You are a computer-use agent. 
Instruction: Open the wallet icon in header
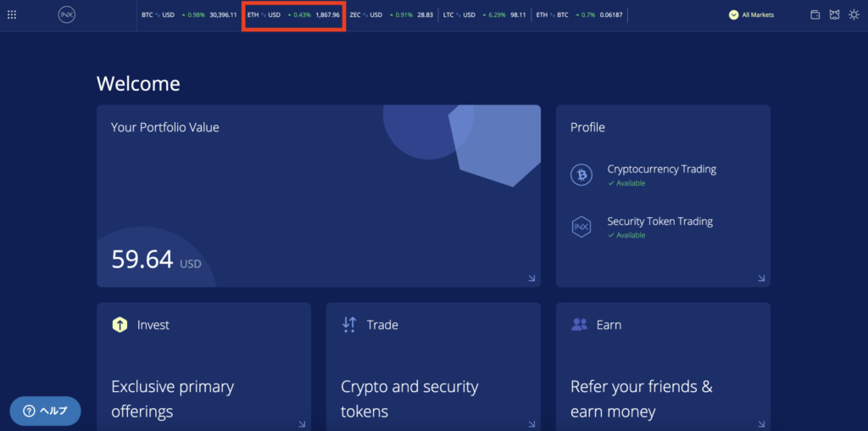815,14
